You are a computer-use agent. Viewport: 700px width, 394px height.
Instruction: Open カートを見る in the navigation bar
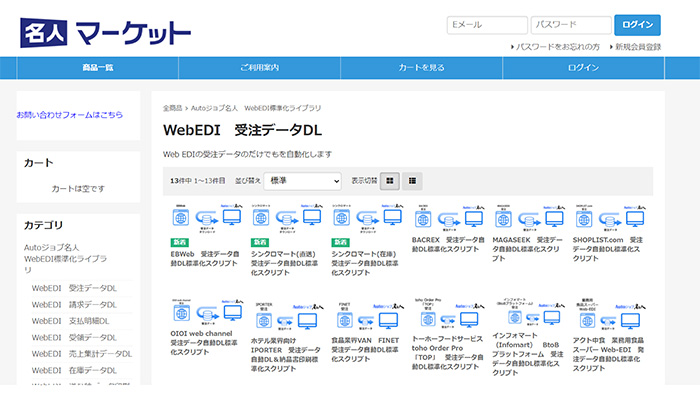pyautogui.click(x=421, y=68)
